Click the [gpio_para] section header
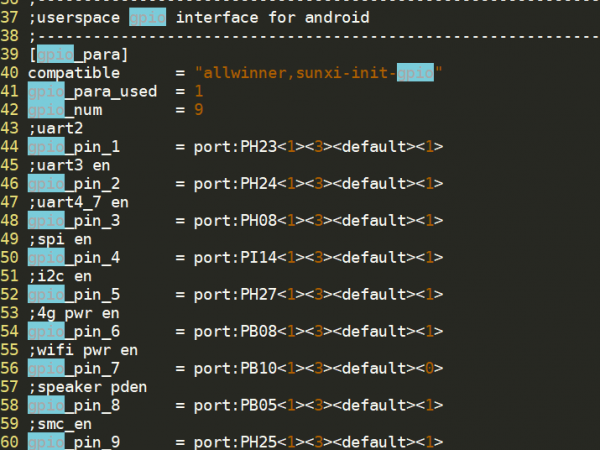 coord(78,54)
